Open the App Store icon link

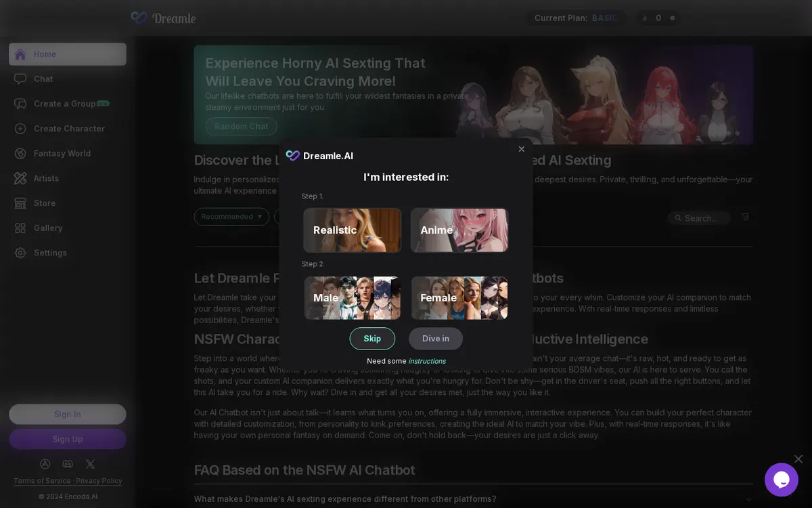click(x=45, y=464)
